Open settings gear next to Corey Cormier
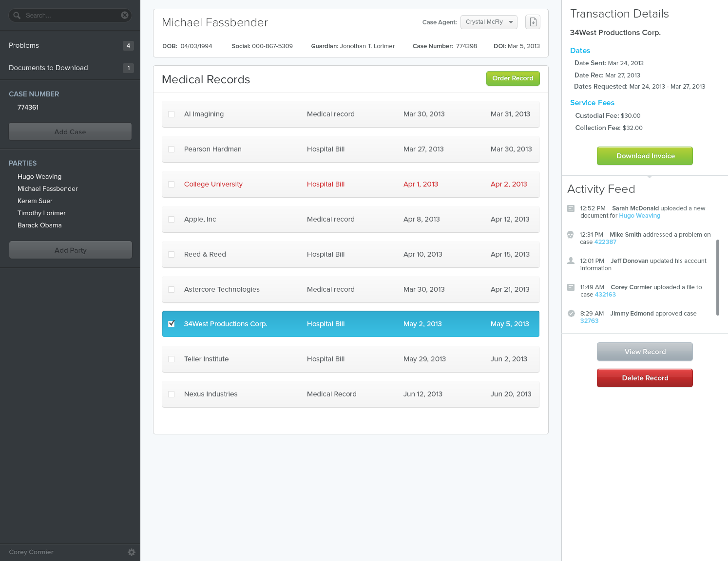Viewport: 728px width, 561px height. pos(132,552)
